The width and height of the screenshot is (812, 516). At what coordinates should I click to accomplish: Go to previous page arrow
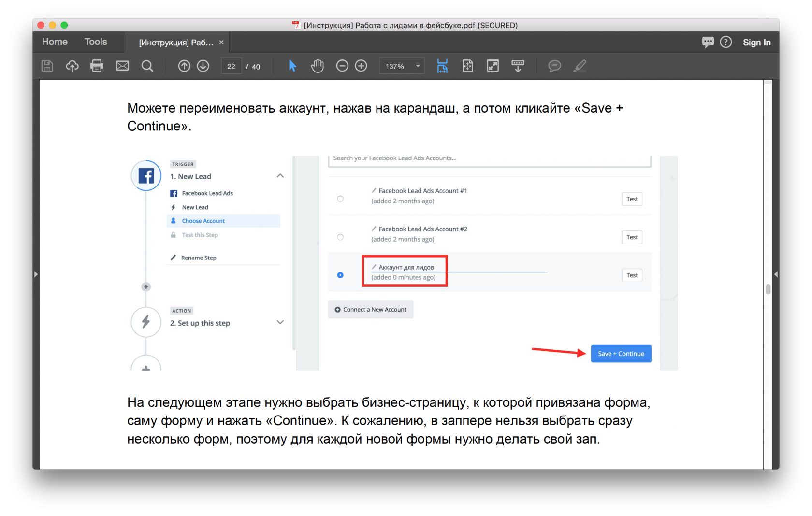click(184, 66)
